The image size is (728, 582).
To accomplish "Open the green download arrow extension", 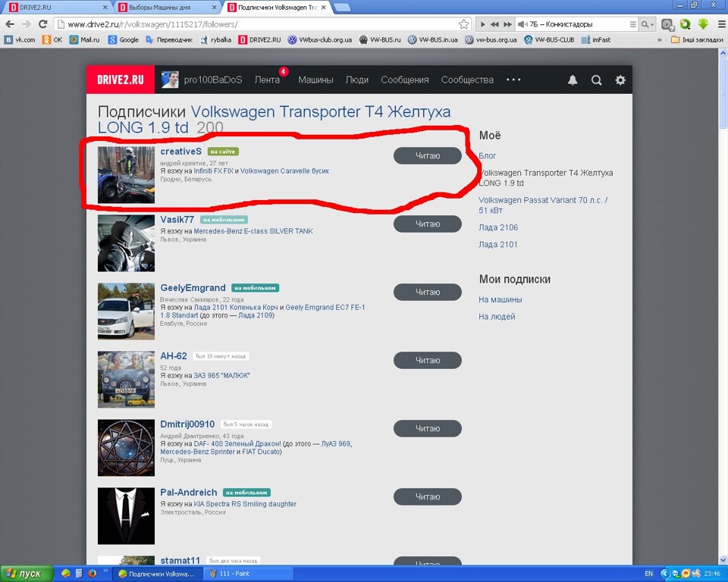I will [703, 24].
